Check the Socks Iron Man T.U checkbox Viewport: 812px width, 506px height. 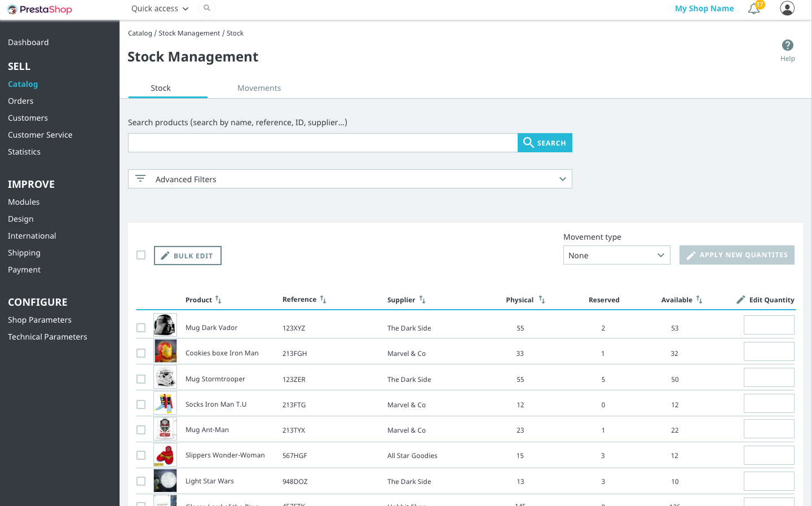pyautogui.click(x=141, y=404)
